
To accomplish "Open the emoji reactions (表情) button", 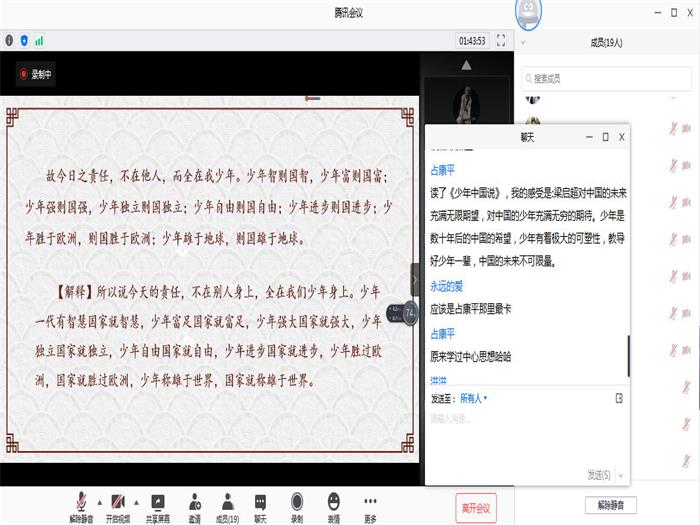I will point(333,507).
